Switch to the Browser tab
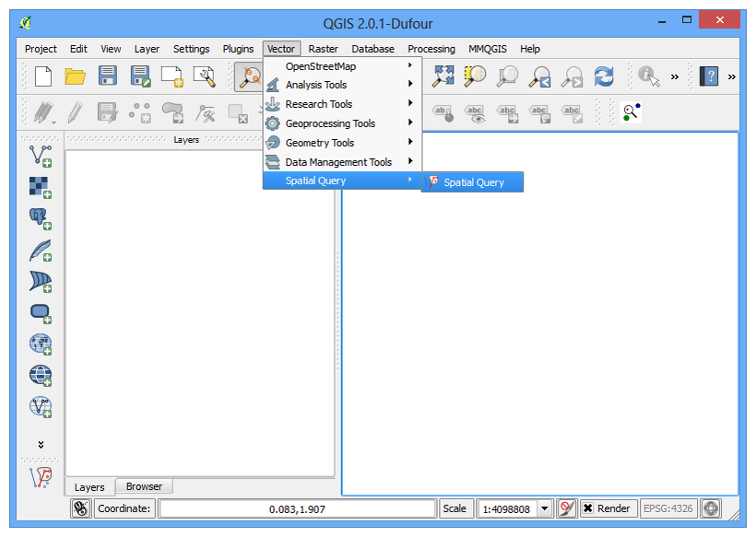 pyautogui.click(x=144, y=486)
